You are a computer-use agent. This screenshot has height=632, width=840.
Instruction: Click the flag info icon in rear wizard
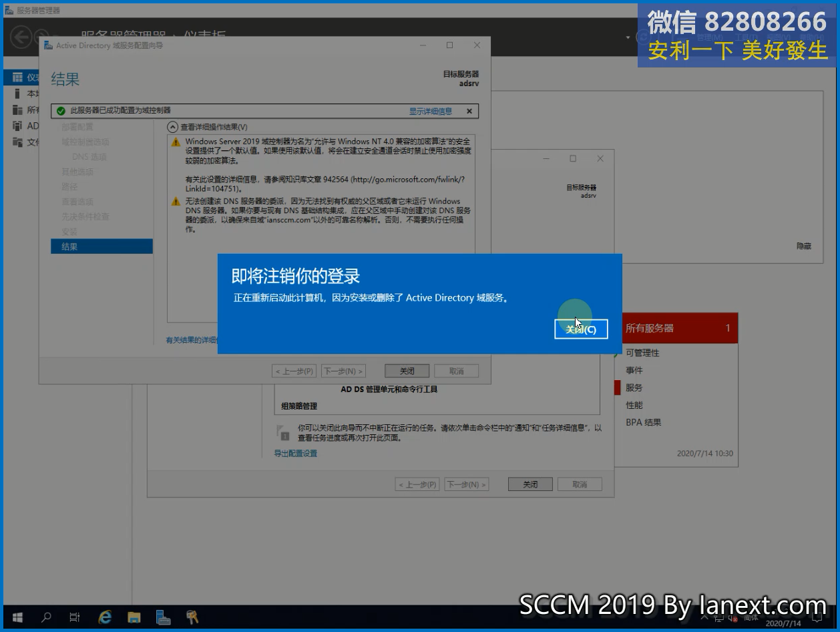point(282,432)
